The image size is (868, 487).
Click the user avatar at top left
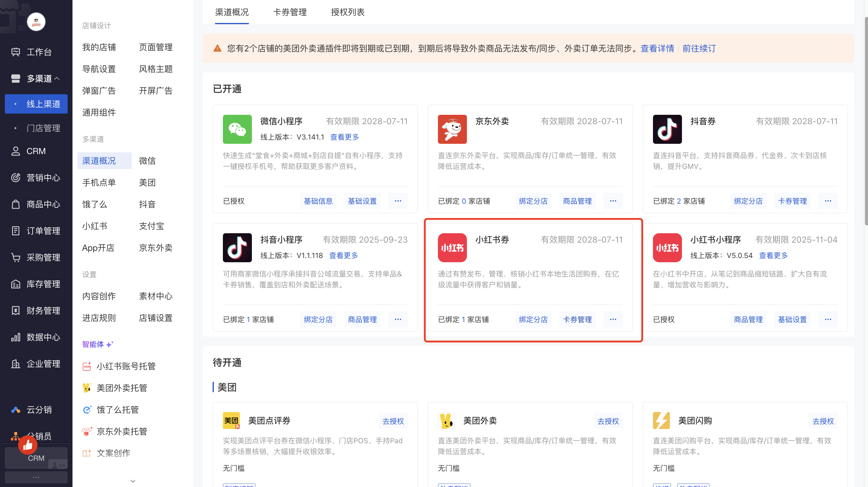point(36,22)
